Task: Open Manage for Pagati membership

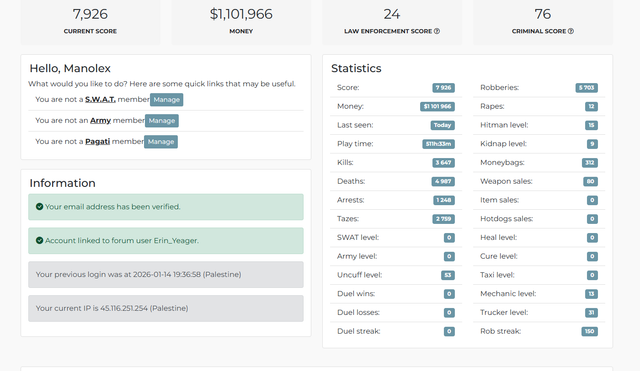Action: 161,142
